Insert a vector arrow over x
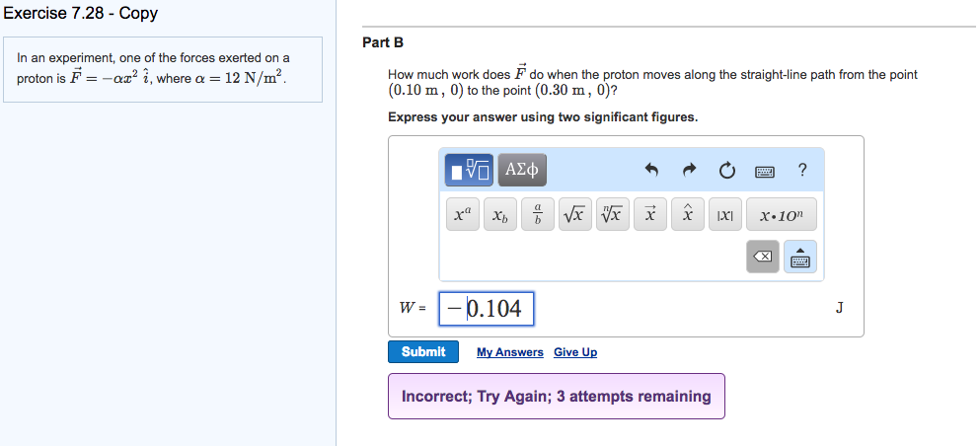The height and width of the screenshot is (446, 980). 650,215
